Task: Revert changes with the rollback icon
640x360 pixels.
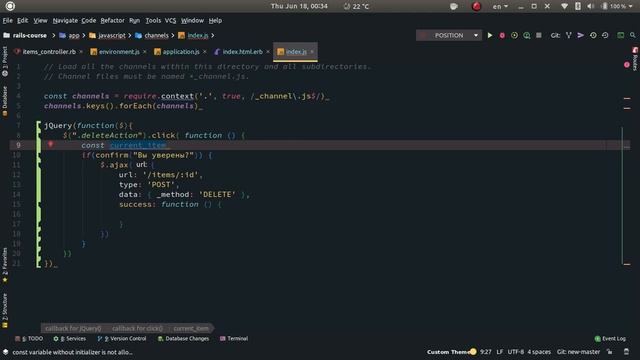Action: point(605,36)
